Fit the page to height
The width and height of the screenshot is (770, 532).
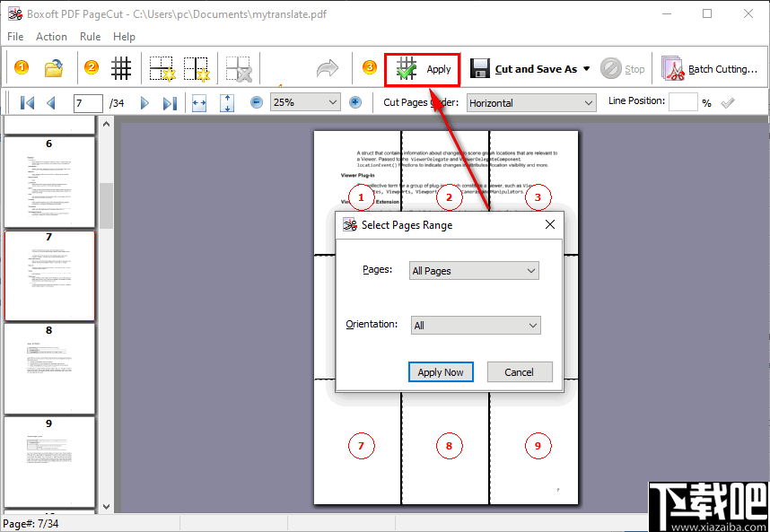pos(227,102)
